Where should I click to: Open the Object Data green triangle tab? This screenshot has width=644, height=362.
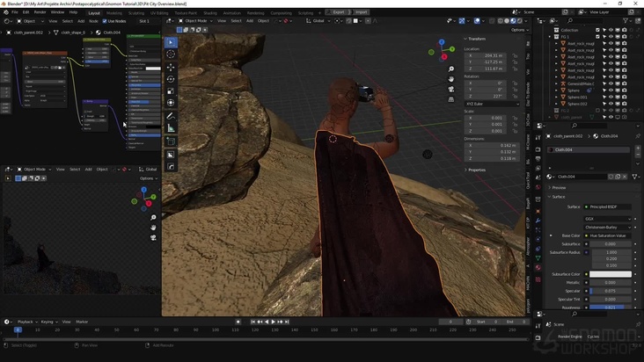tap(538, 257)
